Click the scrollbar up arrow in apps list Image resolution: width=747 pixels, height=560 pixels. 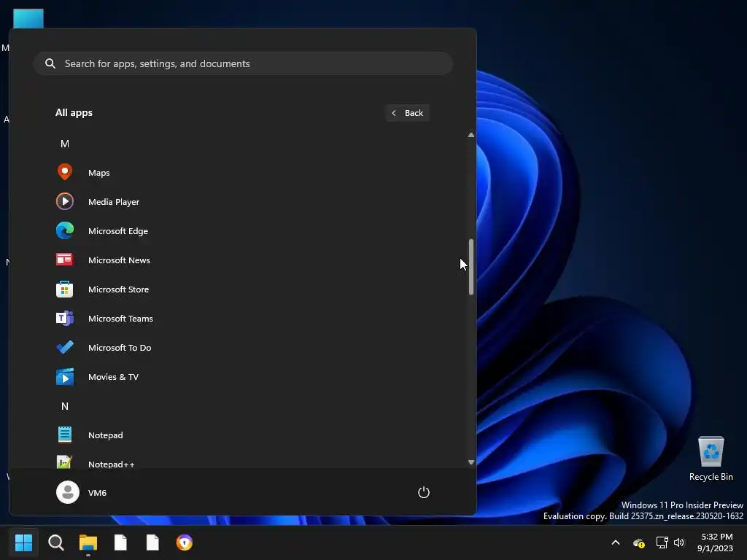click(471, 135)
